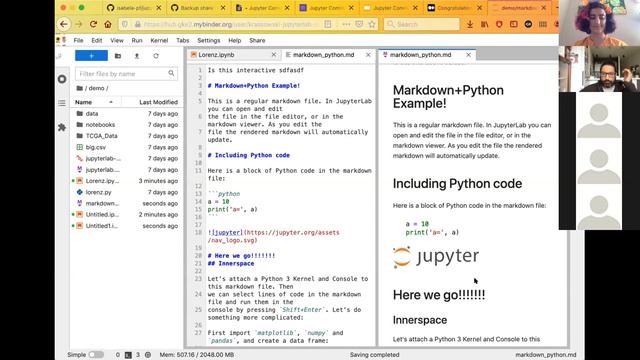Screen dimensions: 640x360
Task: Click the blue new launcher plus button
Action: [x=91, y=56]
